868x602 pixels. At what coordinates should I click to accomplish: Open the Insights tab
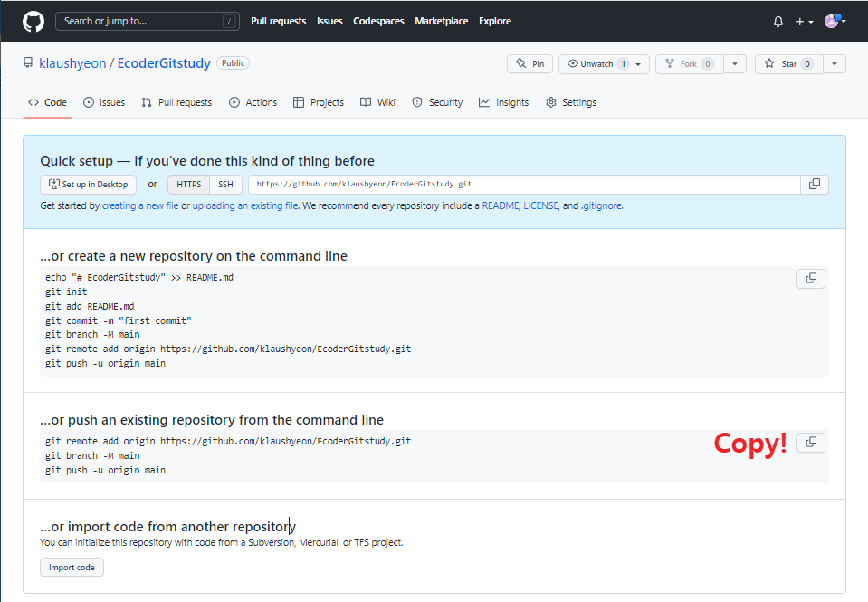point(504,102)
